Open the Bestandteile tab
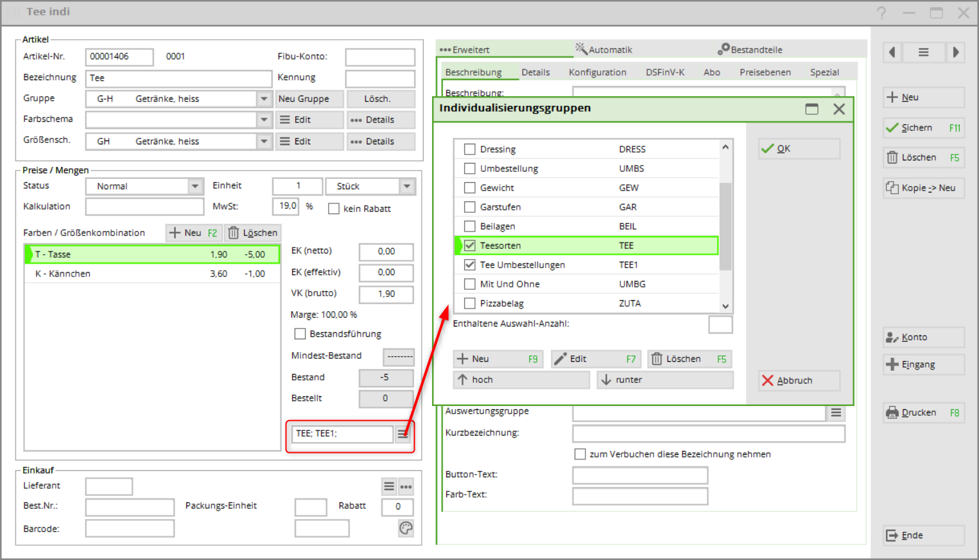Viewport: 979px width, 560px height. click(750, 49)
